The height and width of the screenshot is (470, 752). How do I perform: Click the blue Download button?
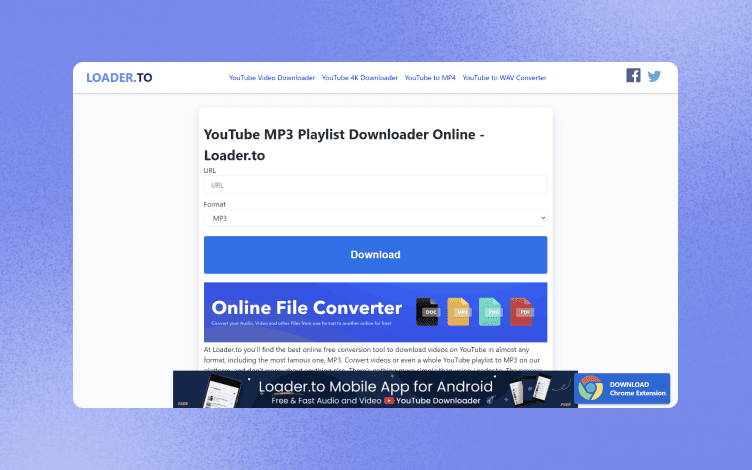pos(376,255)
